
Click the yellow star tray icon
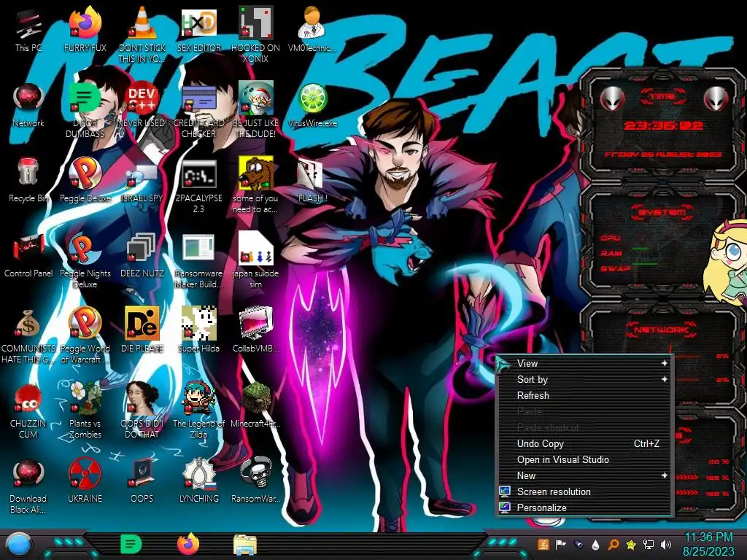tap(631, 544)
